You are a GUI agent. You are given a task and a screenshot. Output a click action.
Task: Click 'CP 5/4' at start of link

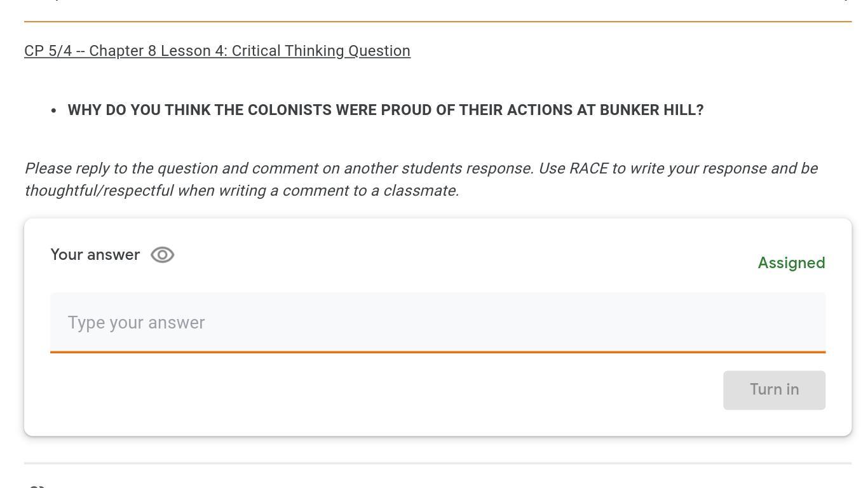[x=48, y=51]
